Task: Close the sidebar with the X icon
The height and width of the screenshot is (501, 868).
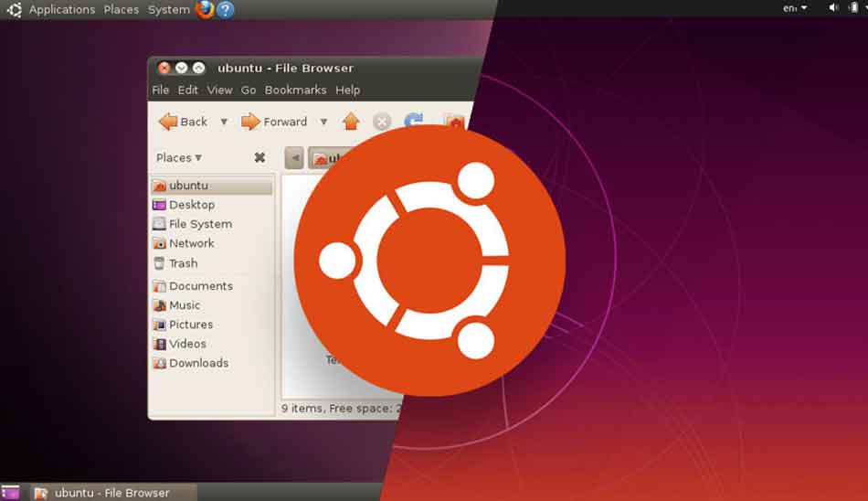Action: click(259, 157)
